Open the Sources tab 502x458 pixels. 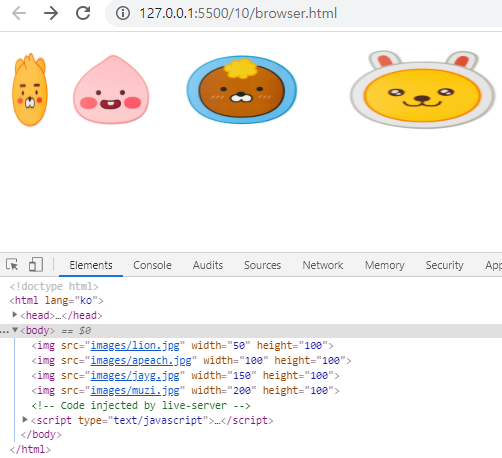tap(262, 265)
